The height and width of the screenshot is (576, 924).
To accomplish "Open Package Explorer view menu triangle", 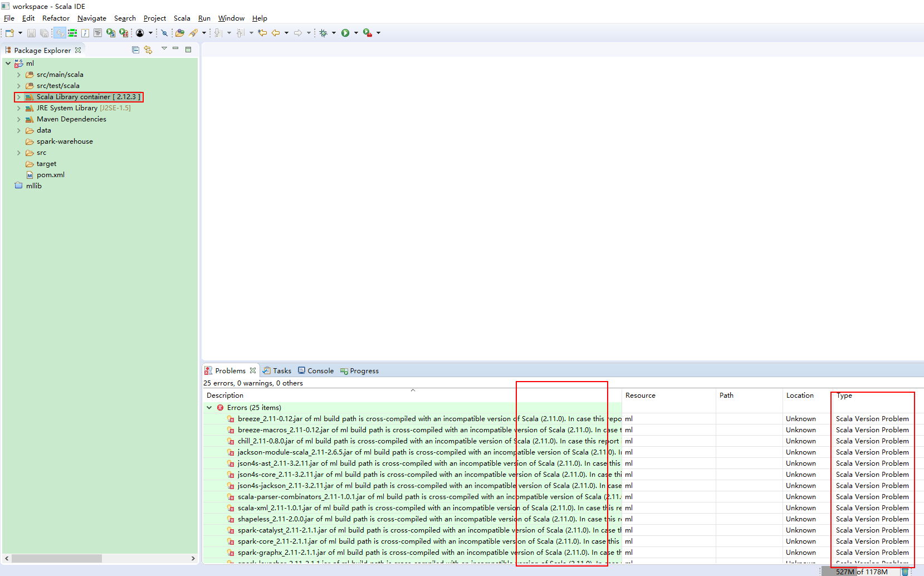I will (164, 48).
